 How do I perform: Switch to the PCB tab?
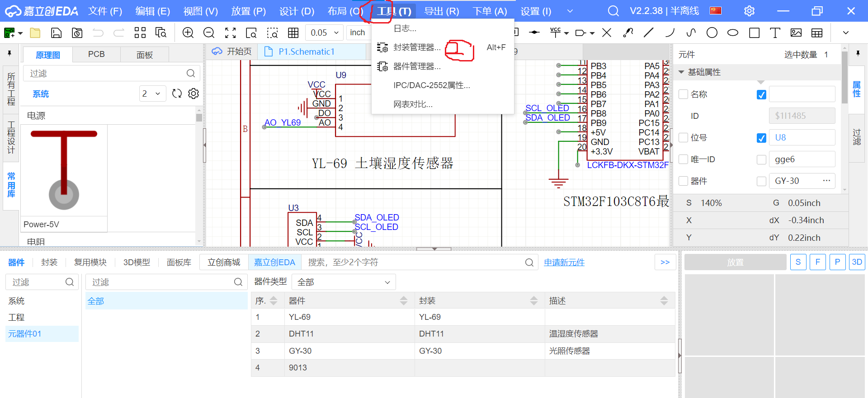pos(96,54)
